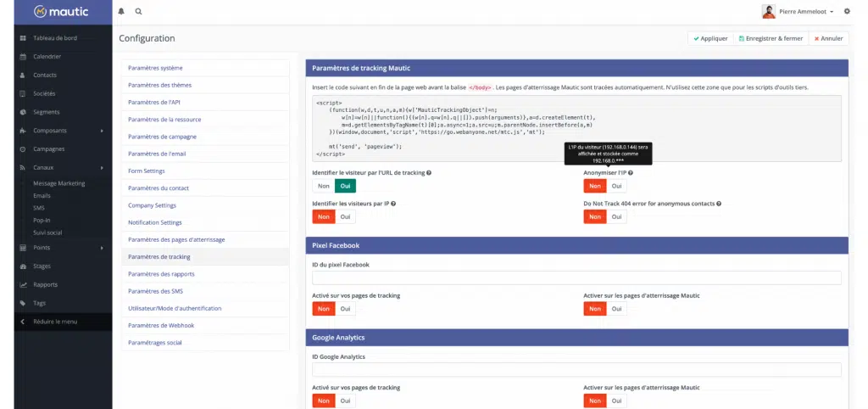868x409 pixels.
Task: Open Company Settings tab
Action: [x=205, y=205]
